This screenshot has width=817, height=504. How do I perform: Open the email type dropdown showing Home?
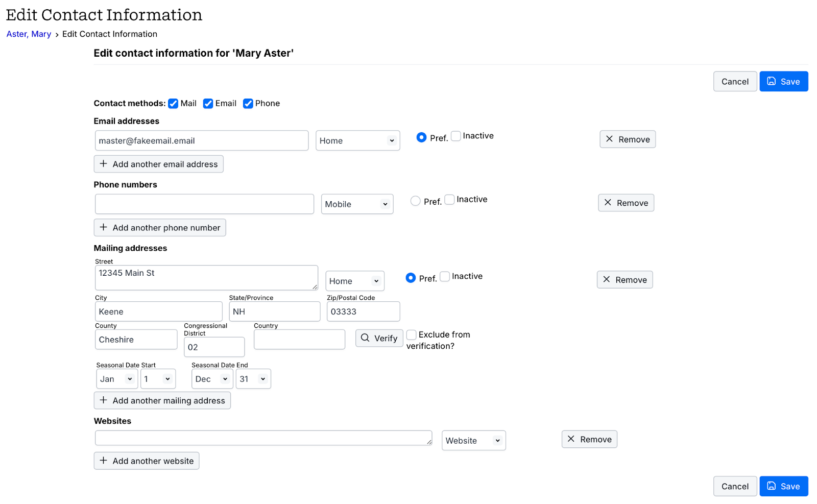(x=357, y=140)
